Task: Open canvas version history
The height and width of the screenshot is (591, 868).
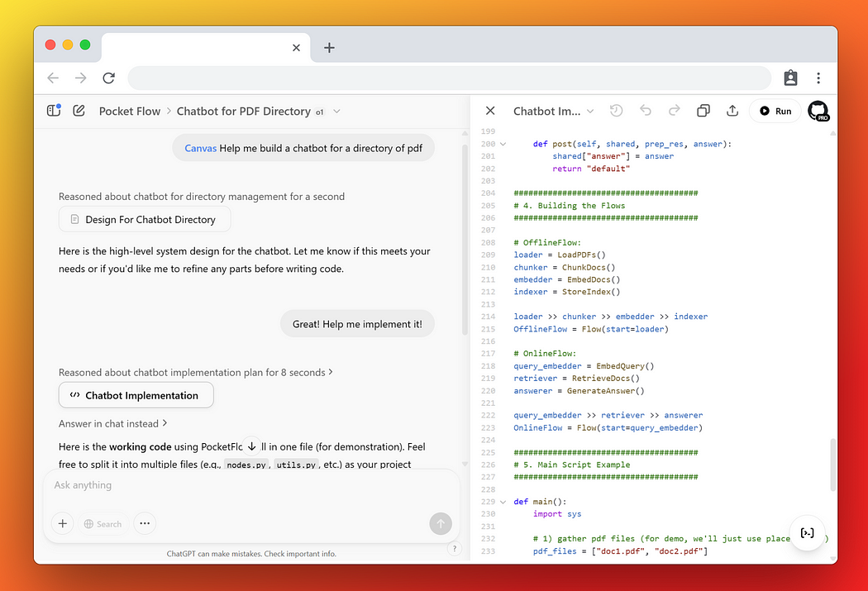Action: (x=616, y=111)
